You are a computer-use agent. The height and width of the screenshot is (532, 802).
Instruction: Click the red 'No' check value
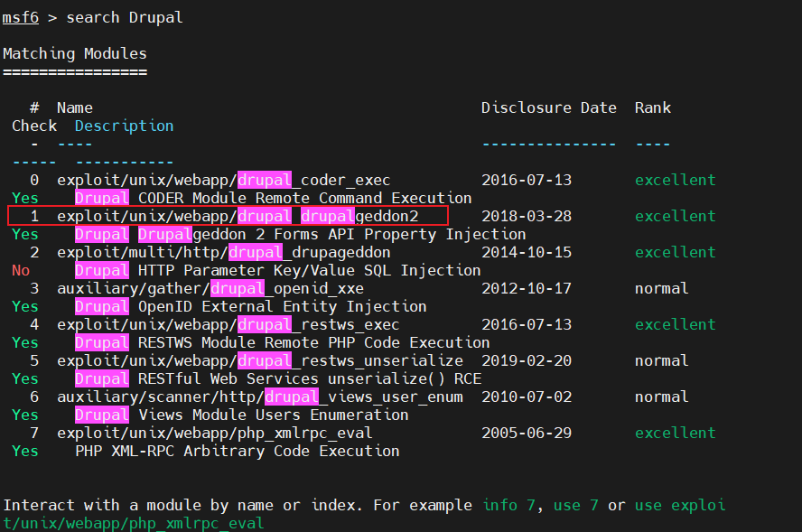(x=21, y=270)
